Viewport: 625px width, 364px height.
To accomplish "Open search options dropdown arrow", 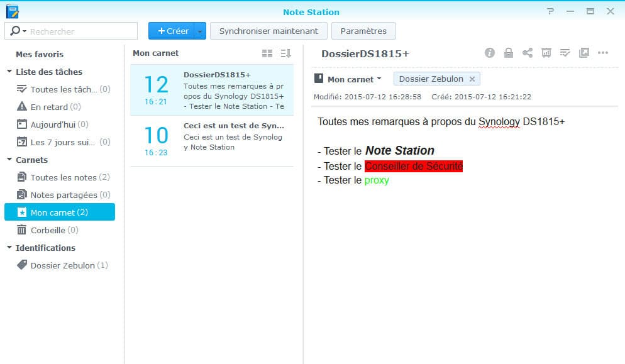I will (x=25, y=31).
